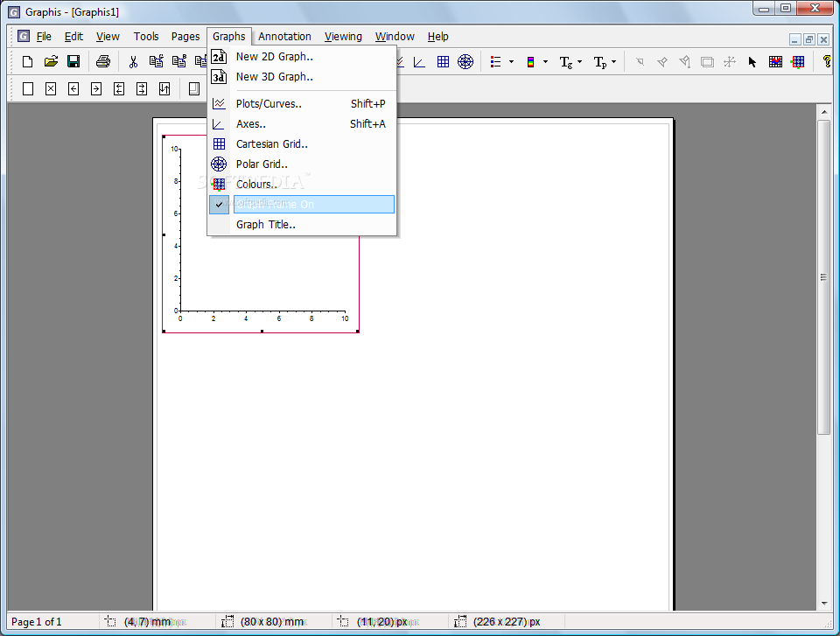The width and height of the screenshot is (840, 636).
Task: Click the yellow help question mark icon
Action: (827, 62)
